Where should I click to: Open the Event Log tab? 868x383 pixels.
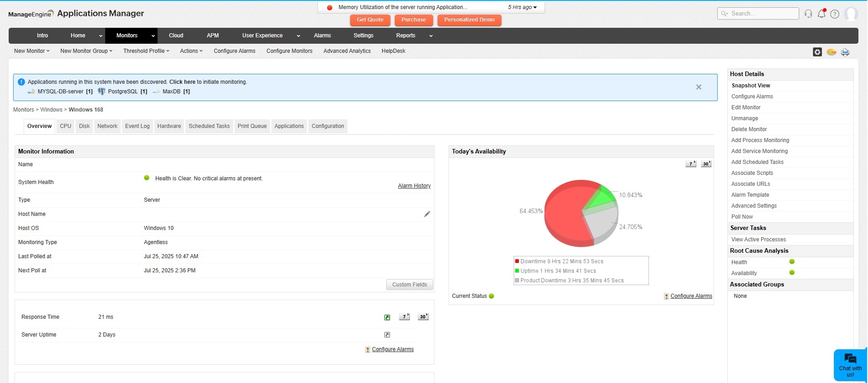(x=138, y=126)
